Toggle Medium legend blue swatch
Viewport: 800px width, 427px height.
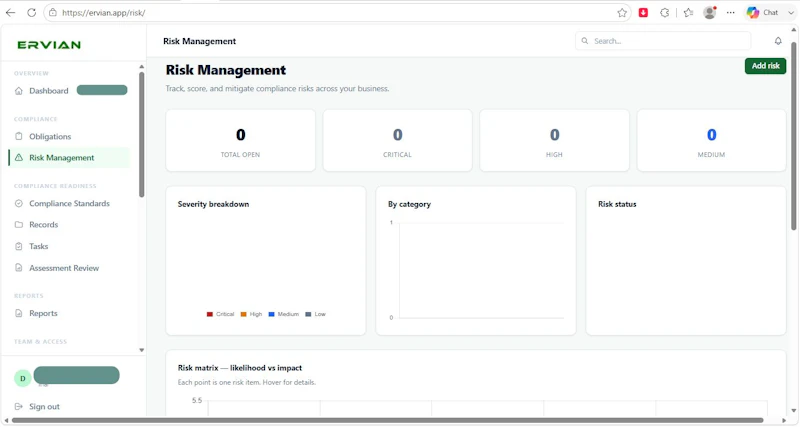pyautogui.click(x=271, y=314)
